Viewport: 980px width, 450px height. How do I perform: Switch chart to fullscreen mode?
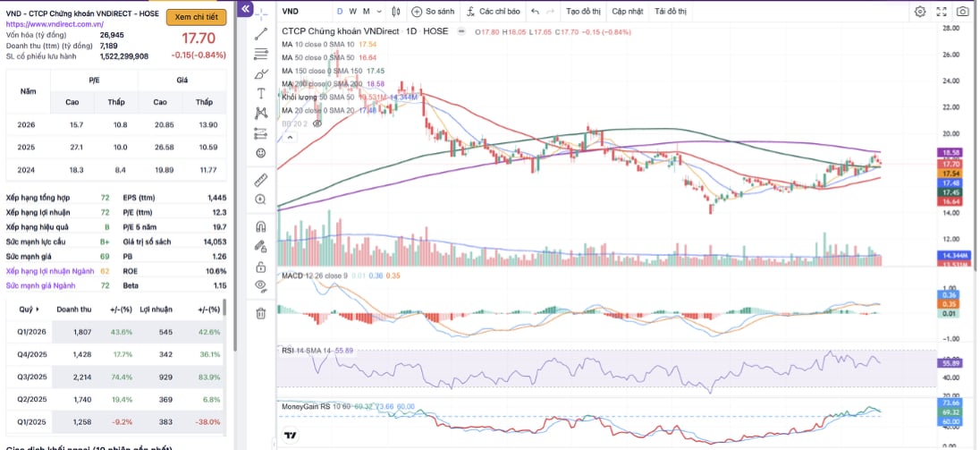942,12
